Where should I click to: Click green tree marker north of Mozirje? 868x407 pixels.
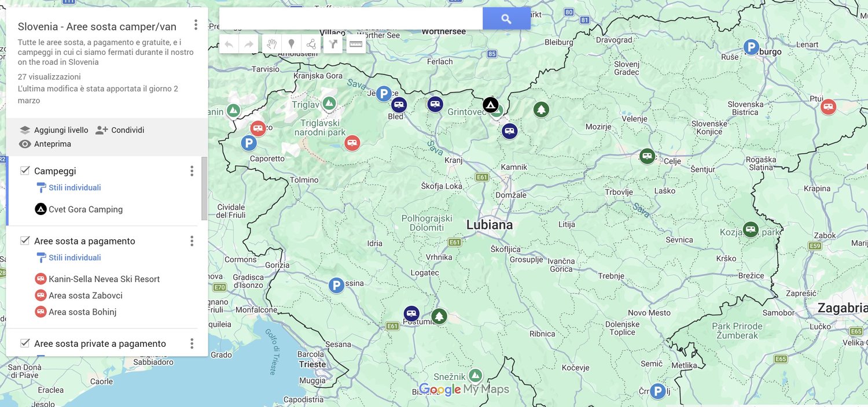point(541,109)
